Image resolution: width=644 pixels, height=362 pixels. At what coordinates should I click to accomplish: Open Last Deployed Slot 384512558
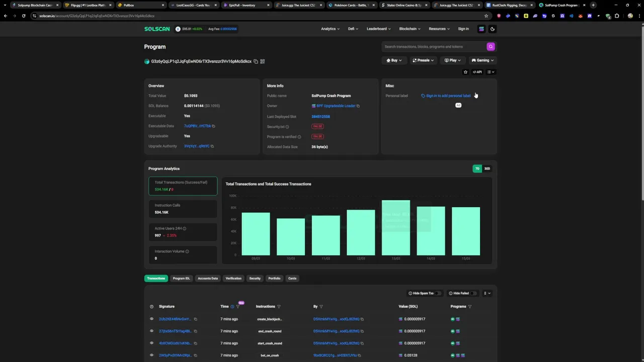[320, 117]
